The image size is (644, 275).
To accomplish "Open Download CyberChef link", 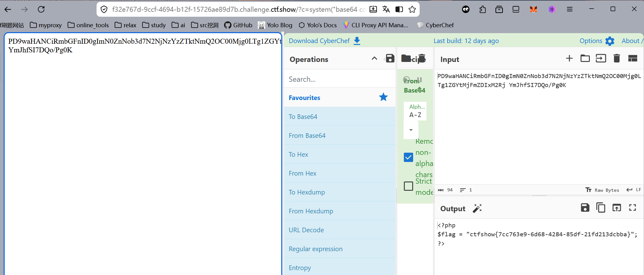I will [x=319, y=41].
